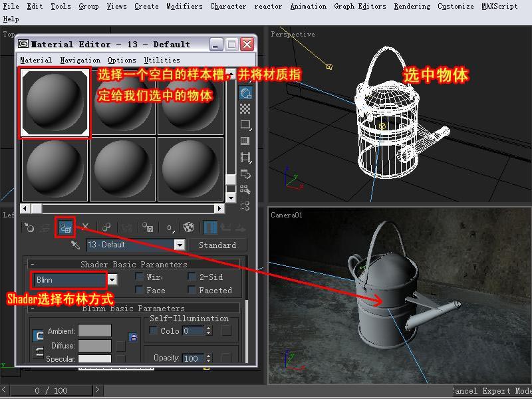Click Self-Illumination map slot button
Viewport: 532px width, 399px height.
pyautogui.click(x=226, y=331)
